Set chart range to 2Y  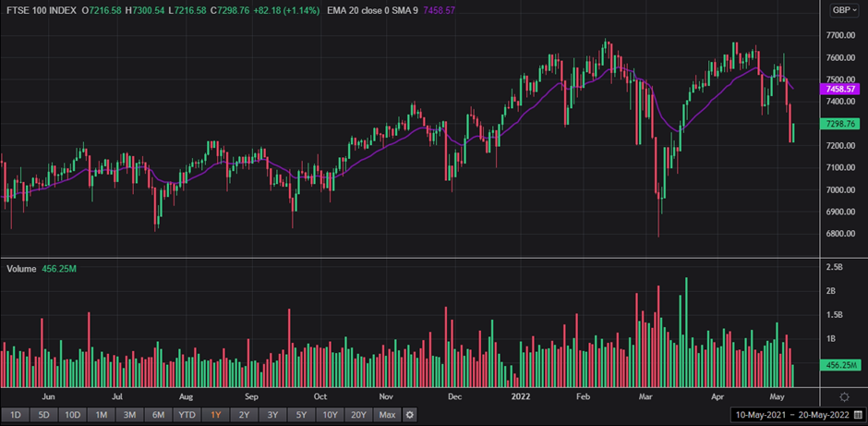click(244, 414)
